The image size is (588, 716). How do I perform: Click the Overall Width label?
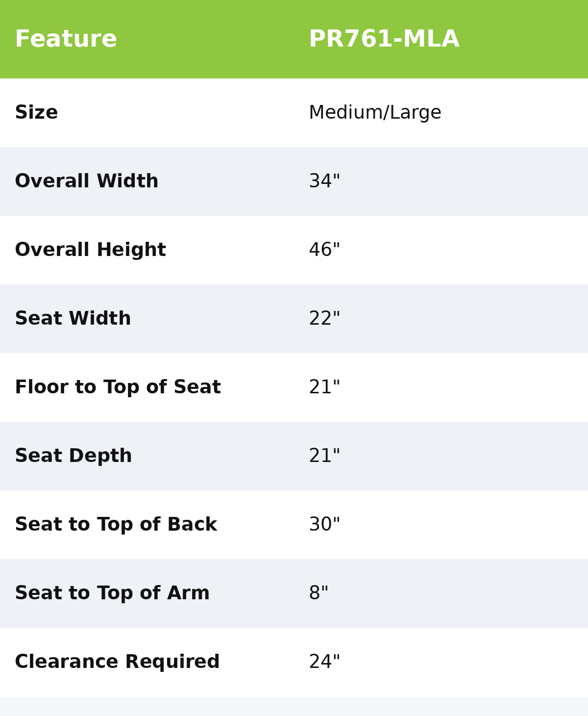tap(86, 182)
